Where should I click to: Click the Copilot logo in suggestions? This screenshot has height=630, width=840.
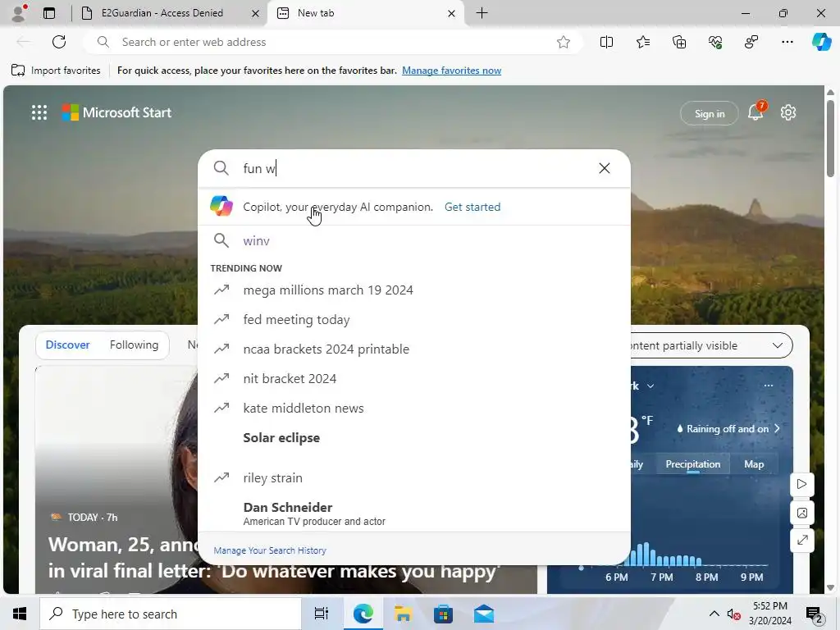click(221, 206)
